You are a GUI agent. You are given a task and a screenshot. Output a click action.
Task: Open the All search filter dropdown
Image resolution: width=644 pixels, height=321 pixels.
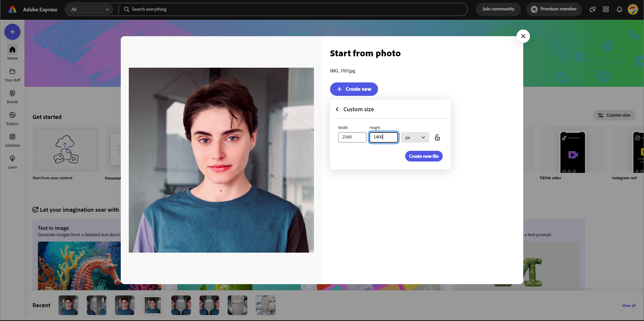pyautogui.click(x=90, y=9)
